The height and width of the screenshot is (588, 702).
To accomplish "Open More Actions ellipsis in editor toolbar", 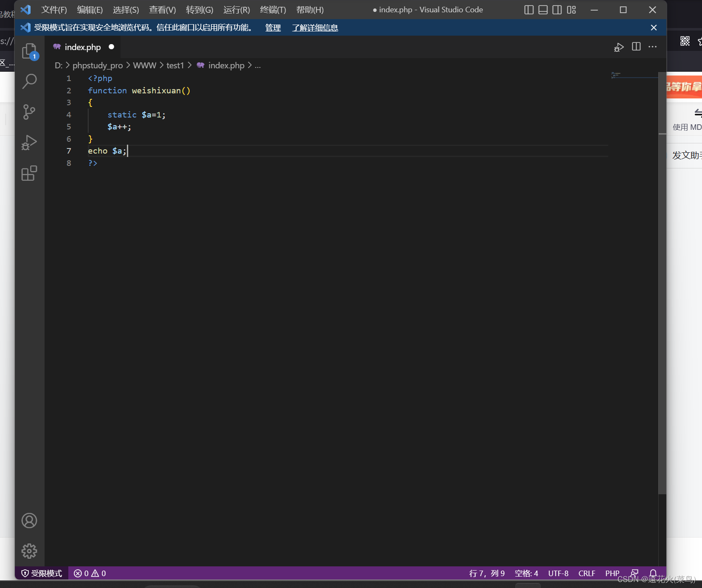I will click(653, 47).
